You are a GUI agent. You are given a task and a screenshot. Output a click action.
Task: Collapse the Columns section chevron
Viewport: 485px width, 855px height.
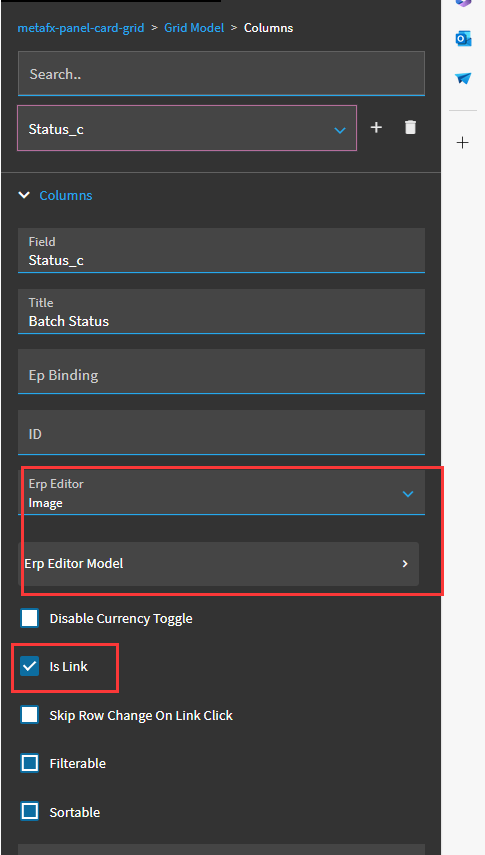coord(24,195)
